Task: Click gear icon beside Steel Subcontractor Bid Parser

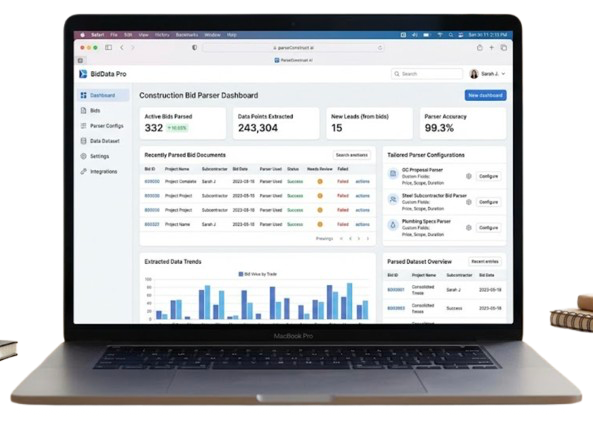Action: pyautogui.click(x=469, y=202)
